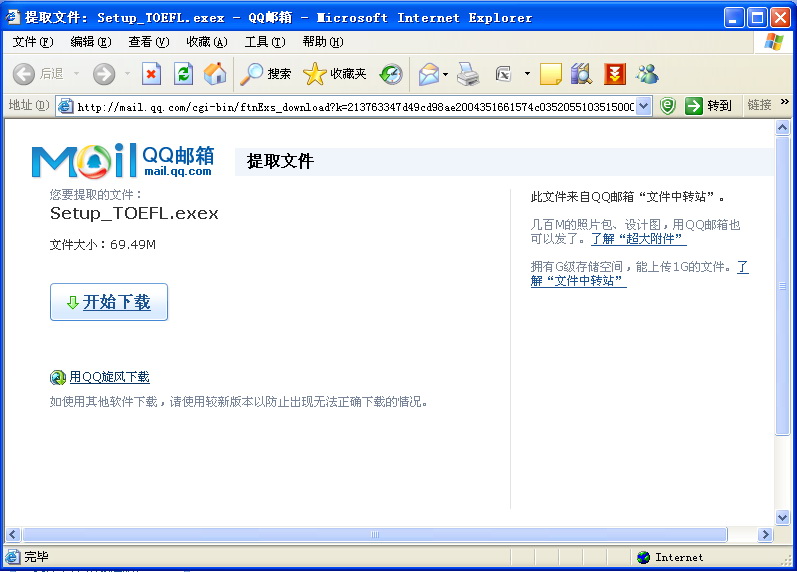
Task: Open the Mail button dropdown arrow
Action: point(446,74)
